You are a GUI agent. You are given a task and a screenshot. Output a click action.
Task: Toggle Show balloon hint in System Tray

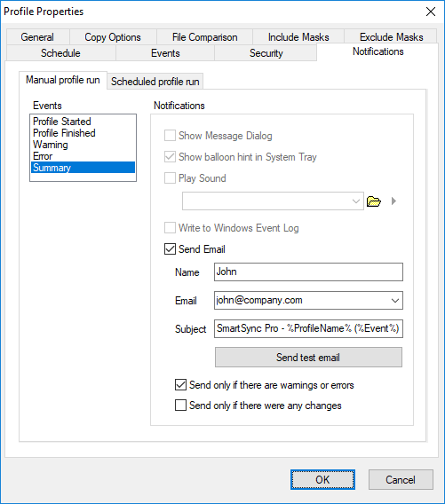[x=170, y=157]
